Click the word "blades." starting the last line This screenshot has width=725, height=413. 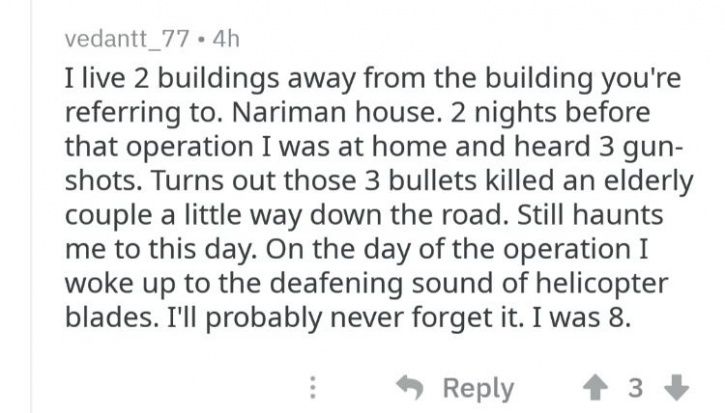(x=111, y=318)
